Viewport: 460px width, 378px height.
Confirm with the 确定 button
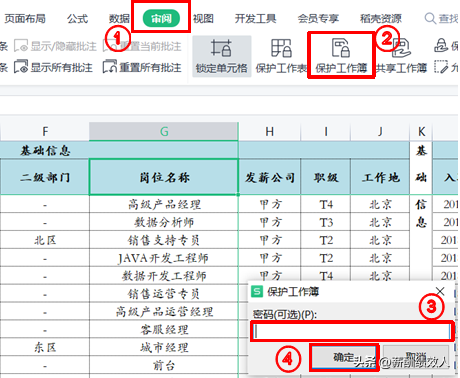point(344,357)
